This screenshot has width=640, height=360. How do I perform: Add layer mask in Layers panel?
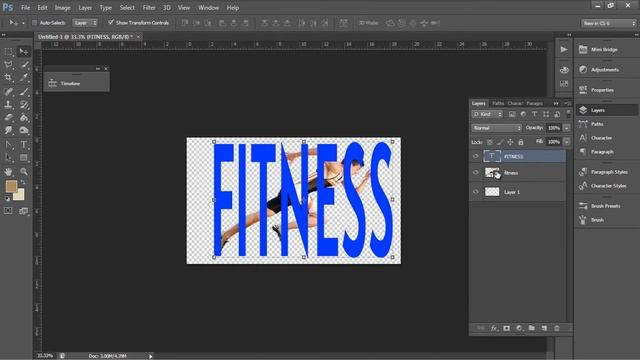click(x=507, y=328)
